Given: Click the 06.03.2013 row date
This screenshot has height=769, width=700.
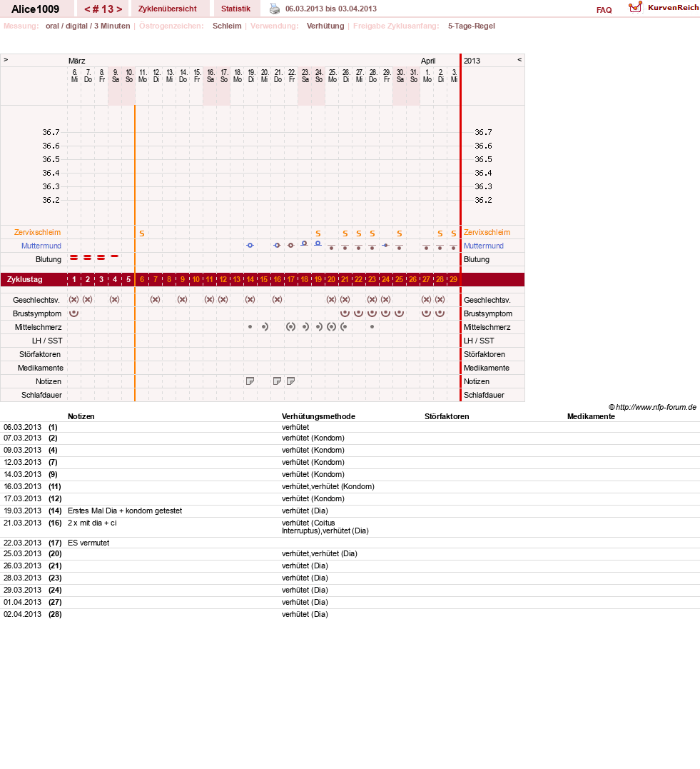Looking at the screenshot, I should click(23, 427).
